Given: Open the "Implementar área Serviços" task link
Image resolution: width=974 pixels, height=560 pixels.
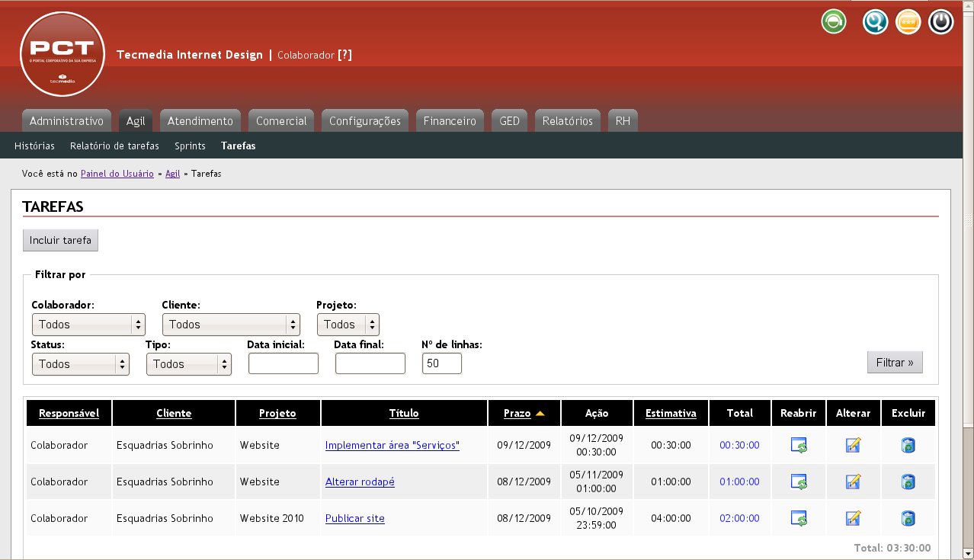Looking at the screenshot, I should [x=392, y=445].
